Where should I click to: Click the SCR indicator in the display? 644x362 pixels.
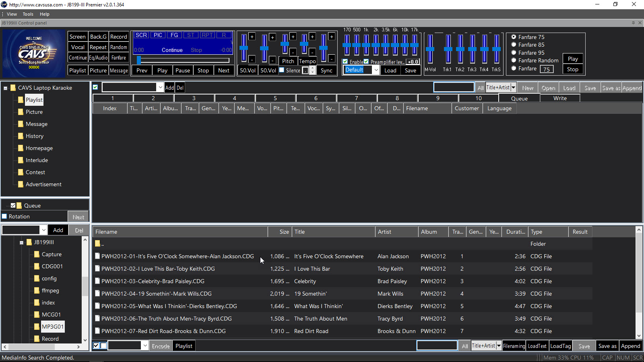[x=141, y=35]
